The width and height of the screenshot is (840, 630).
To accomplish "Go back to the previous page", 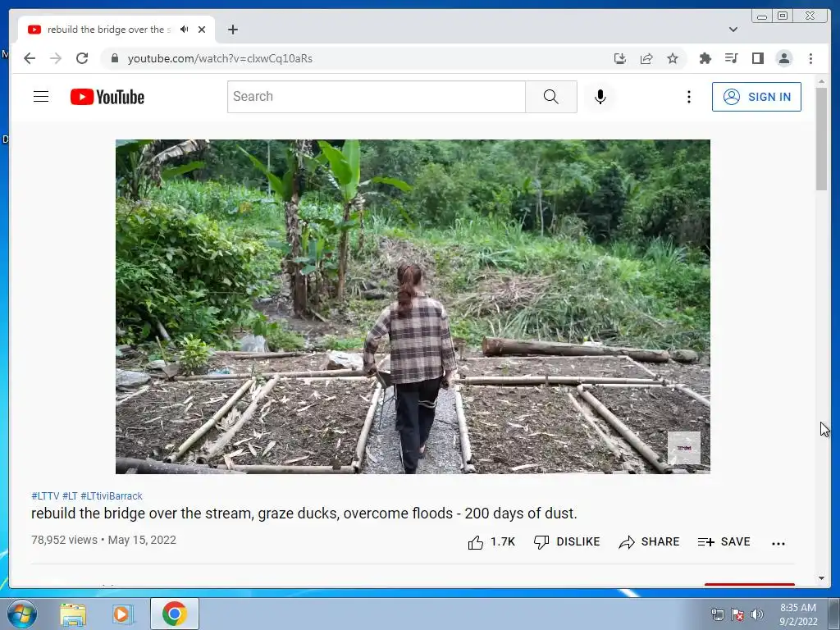I will click(30, 58).
